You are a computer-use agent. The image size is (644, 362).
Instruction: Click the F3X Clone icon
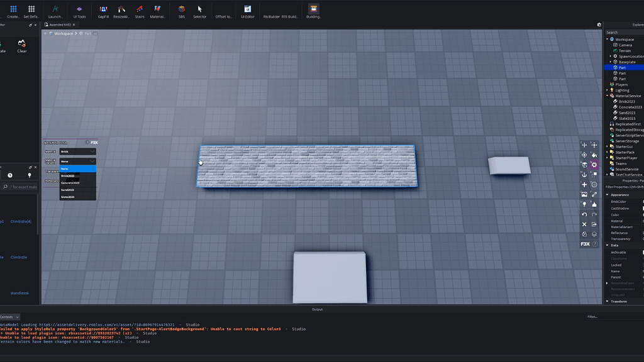click(x=584, y=234)
